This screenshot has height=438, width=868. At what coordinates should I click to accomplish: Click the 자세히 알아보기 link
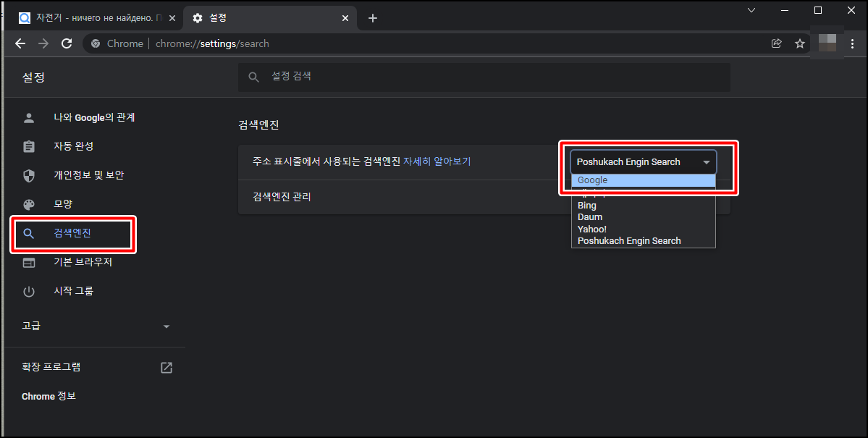[437, 161]
